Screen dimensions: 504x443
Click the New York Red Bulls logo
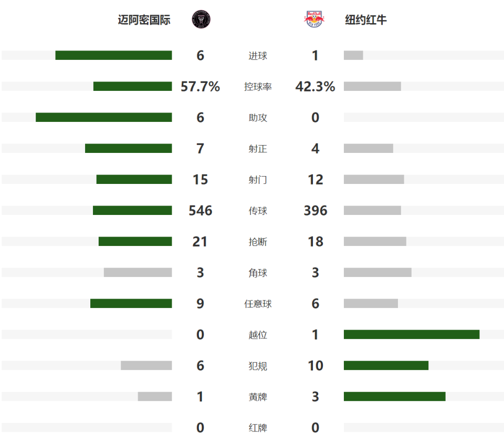pos(314,19)
